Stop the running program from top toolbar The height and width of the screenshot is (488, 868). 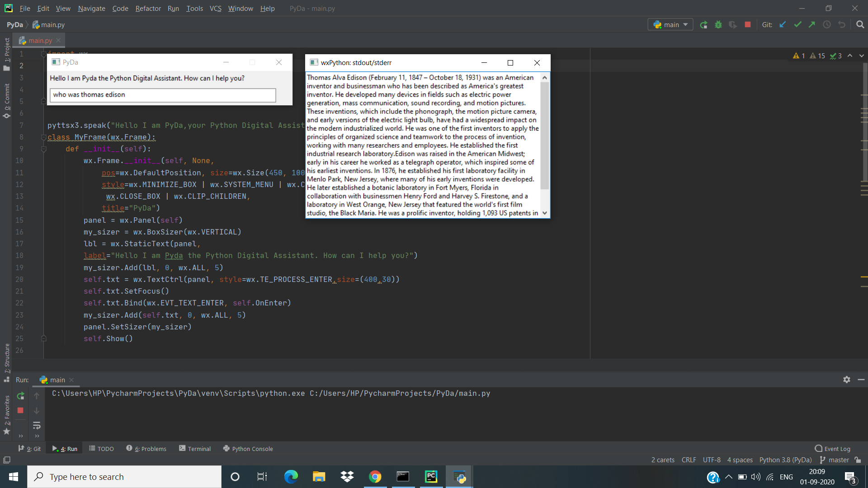pyautogui.click(x=748, y=25)
